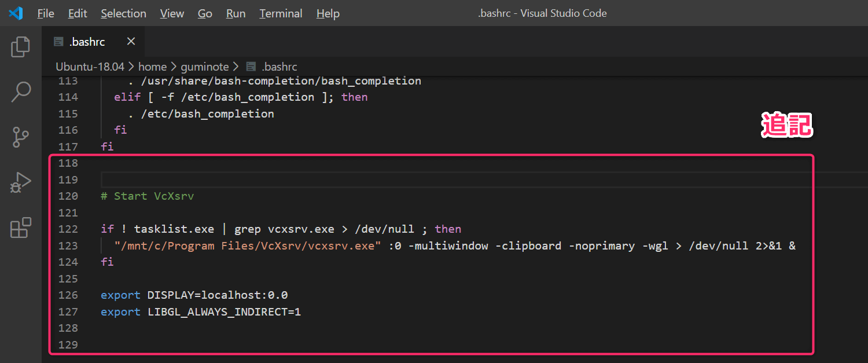Expand the guminote breadcrumb segment
The width and height of the screenshot is (868, 363).
pos(205,67)
